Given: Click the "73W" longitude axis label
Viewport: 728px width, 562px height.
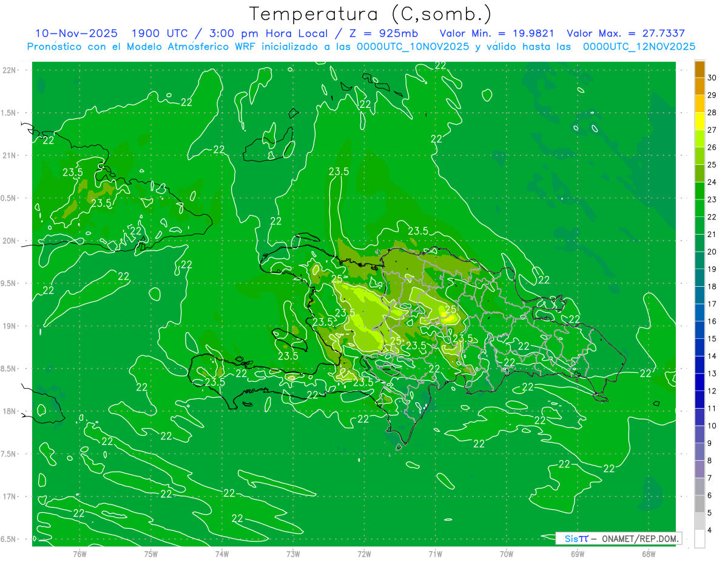Looking at the screenshot, I should point(293,554).
